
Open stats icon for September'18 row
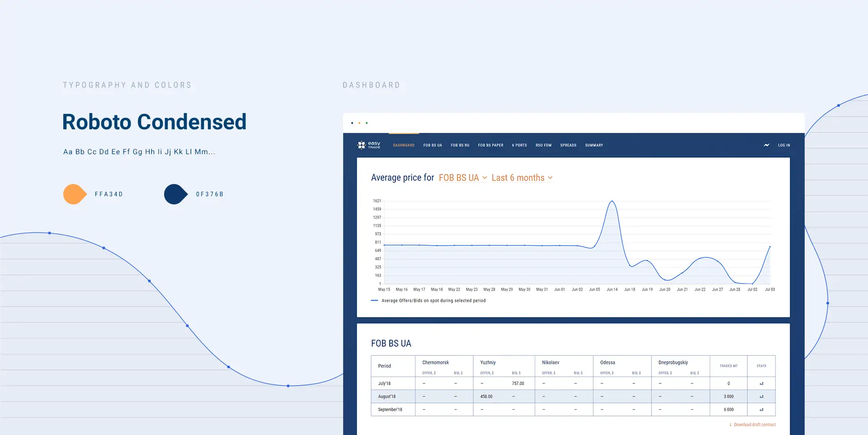pyautogui.click(x=761, y=410)
